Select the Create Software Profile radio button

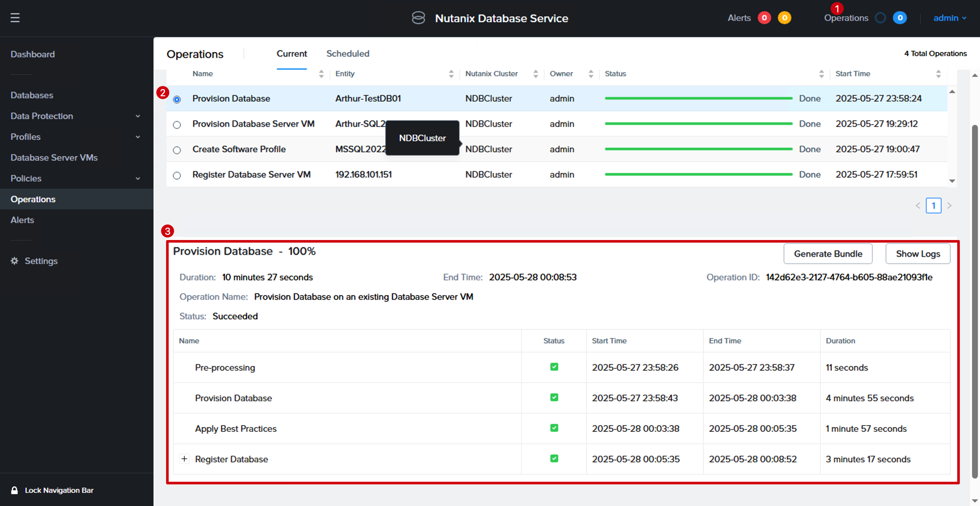(x=177, y=150)
